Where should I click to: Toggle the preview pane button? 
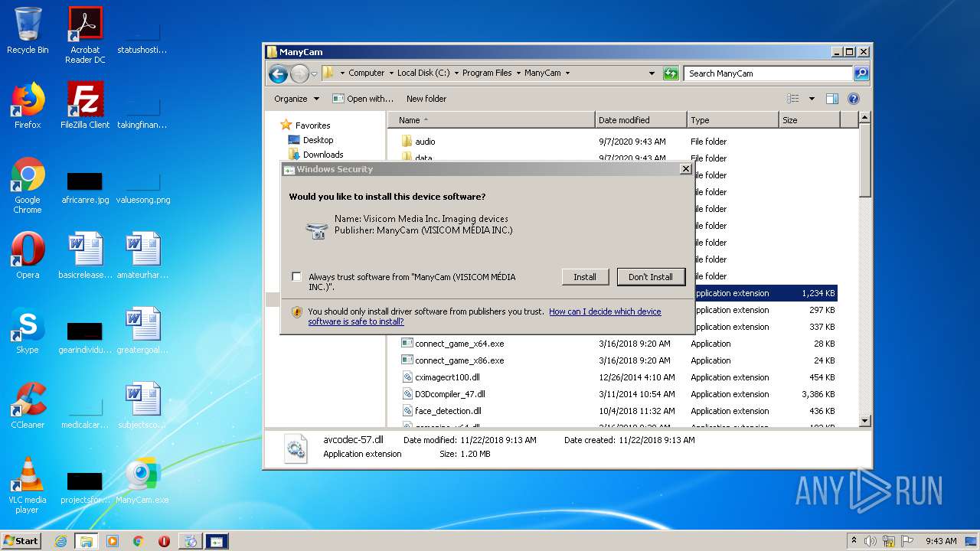tap(832, 99)
